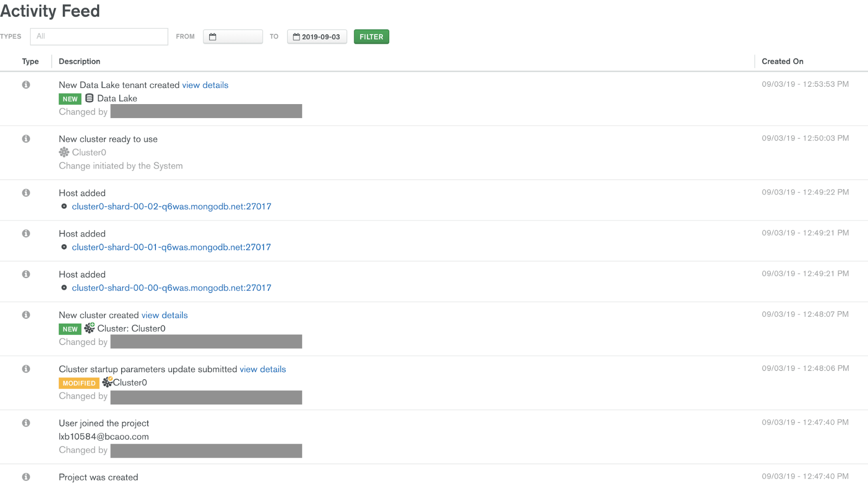Apply filters with the FILTER button
868x492 pixels.
tap(371, 37)
